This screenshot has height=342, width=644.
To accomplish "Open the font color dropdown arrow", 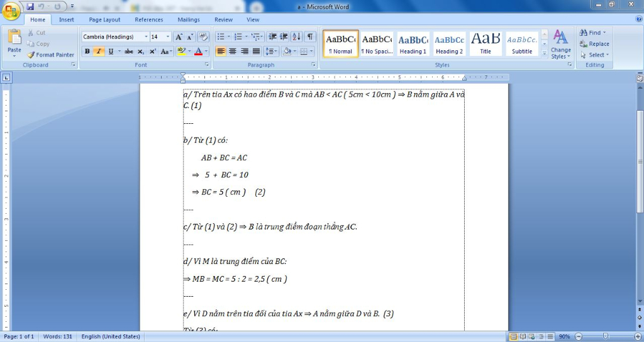I will 206,52.
